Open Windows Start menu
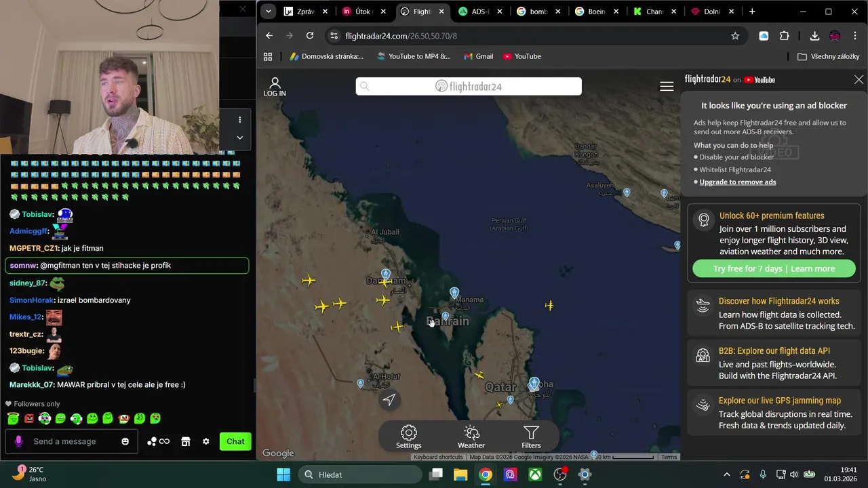Screen dimensions: 868x488 point(283,474)
